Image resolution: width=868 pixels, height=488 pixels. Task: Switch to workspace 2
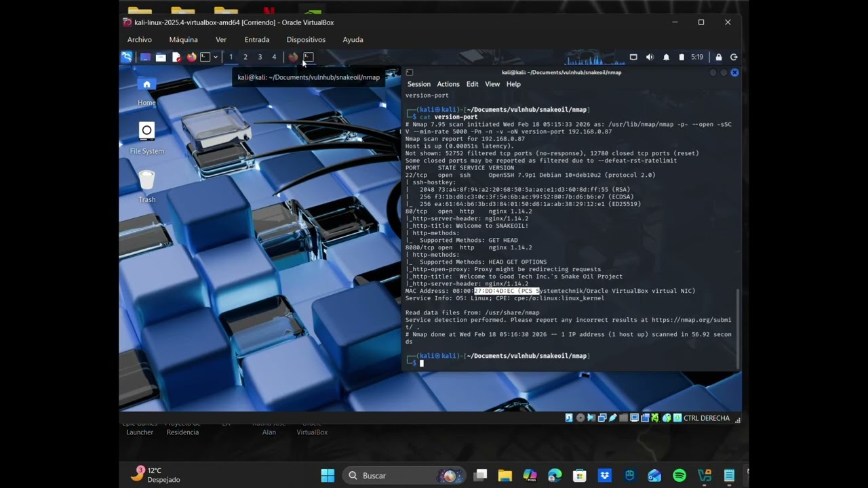(245, 57)
